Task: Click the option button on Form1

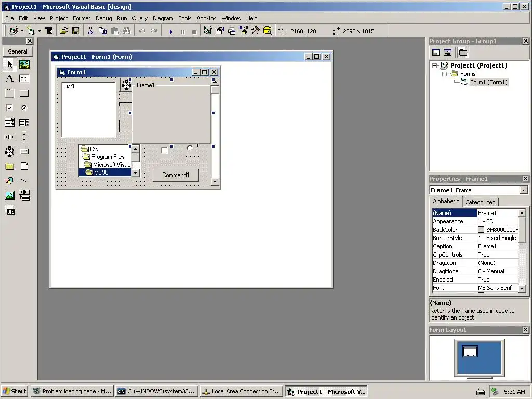Action: coord(190,148)
